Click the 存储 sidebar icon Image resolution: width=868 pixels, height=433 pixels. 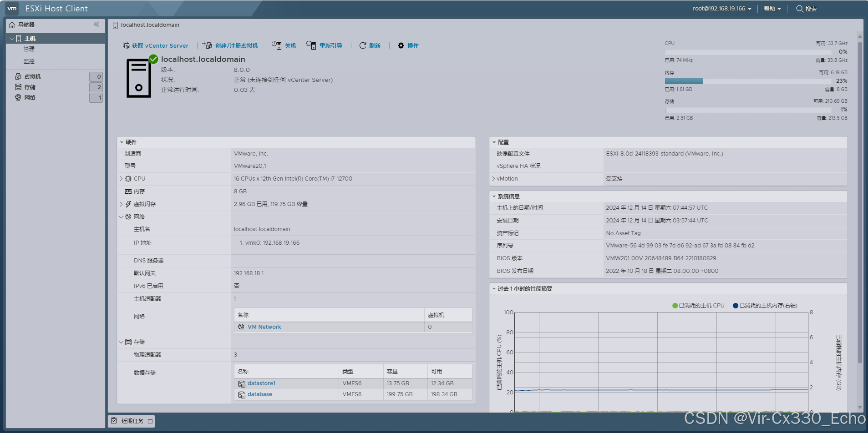(18, 87)
